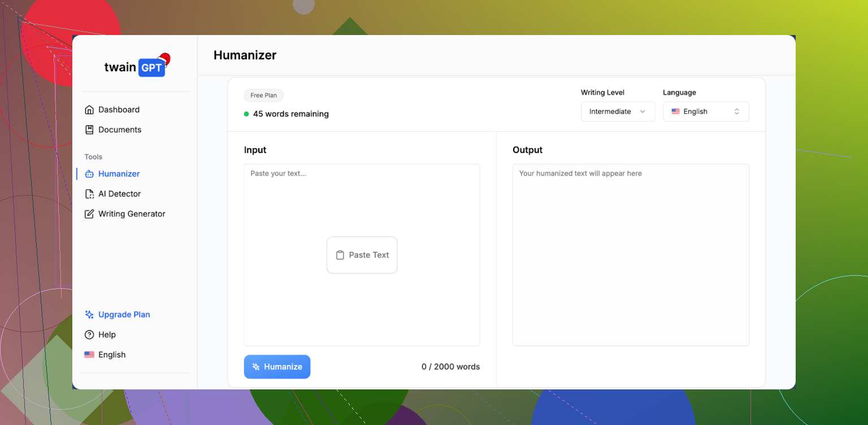Click the Humanizer robot icon
The height and width of the screenshot is (425, 868).
[89, 174]
